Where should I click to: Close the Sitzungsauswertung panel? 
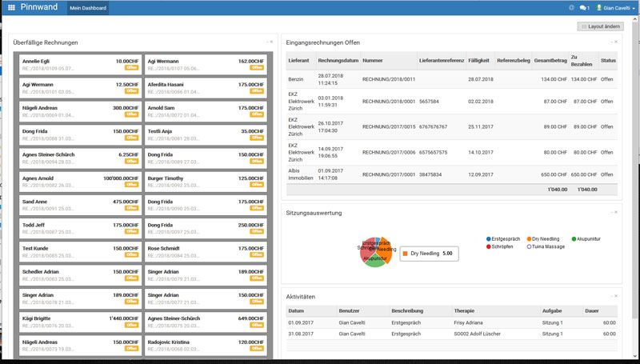point(616,212)
